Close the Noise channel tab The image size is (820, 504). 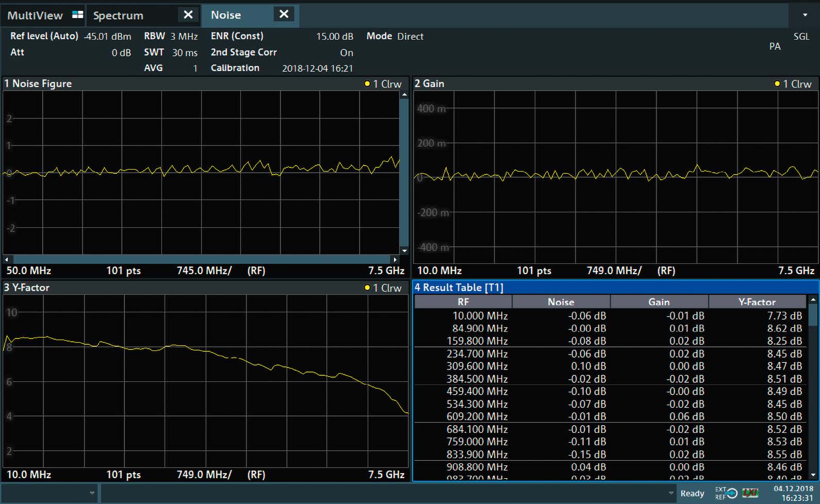[x=284, y=14]
